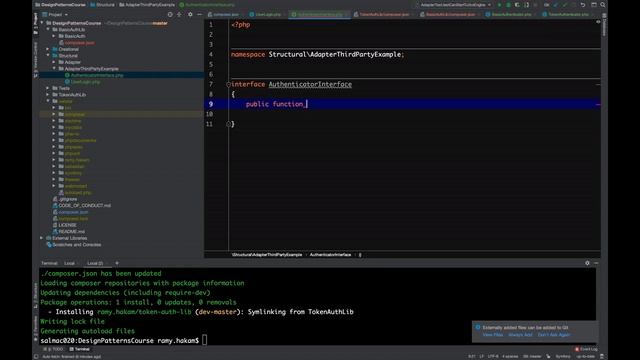Click AuthenticatorInterface breadcrumb below editor
This screenshot has width=640, height=360.
point(330,255)
